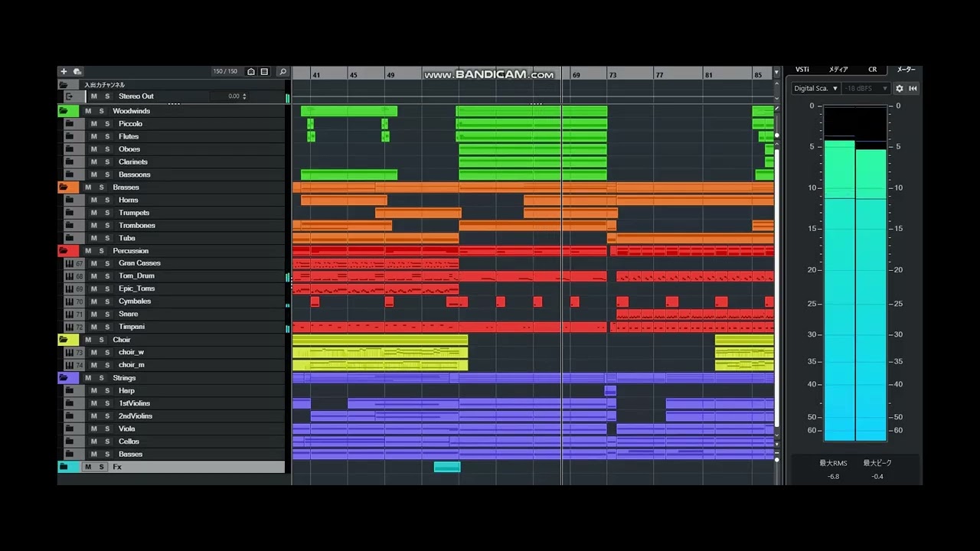Click the Tom_Drum instrument track icon
980x551 pixels.
(x=70, y=275)
